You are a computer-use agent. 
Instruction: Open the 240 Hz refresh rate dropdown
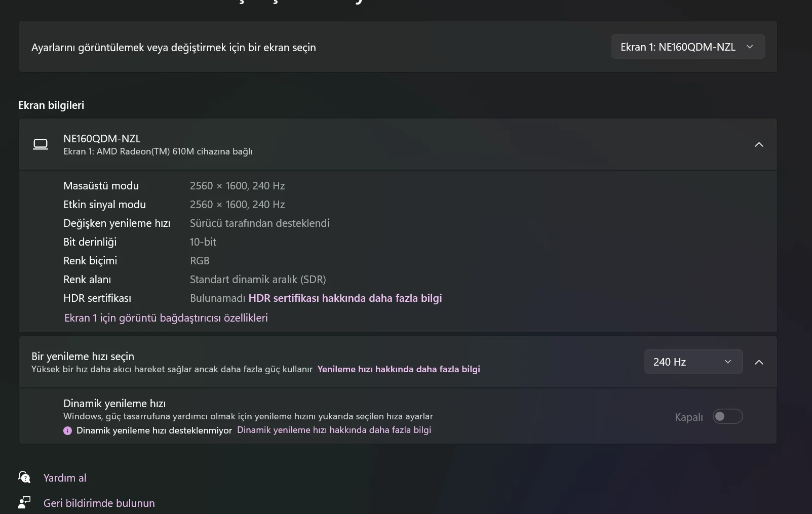(693, 362)
